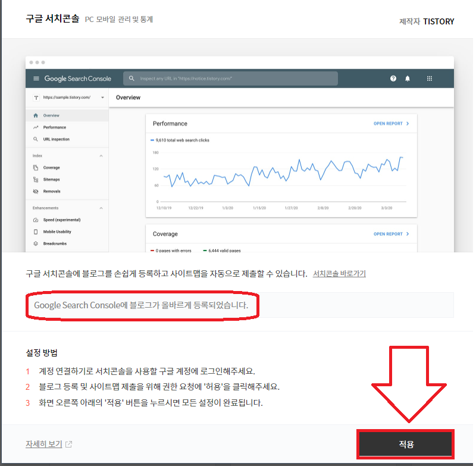Click the search magnifier icon in URL inspect bar

click(x=131, y=79)
